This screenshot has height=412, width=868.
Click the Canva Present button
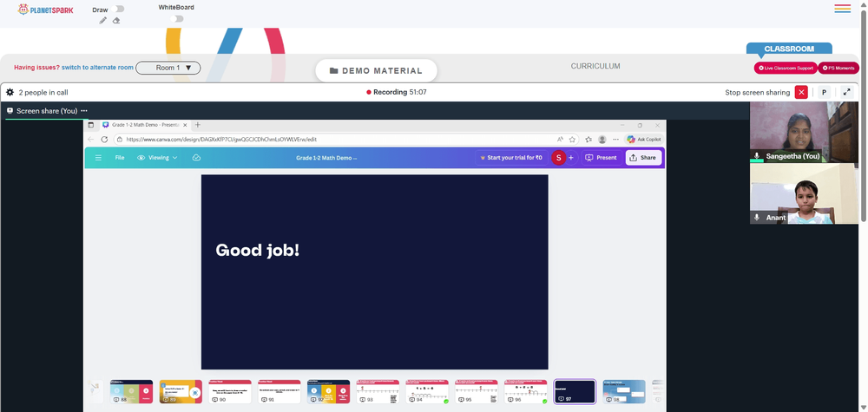point(602,158)
